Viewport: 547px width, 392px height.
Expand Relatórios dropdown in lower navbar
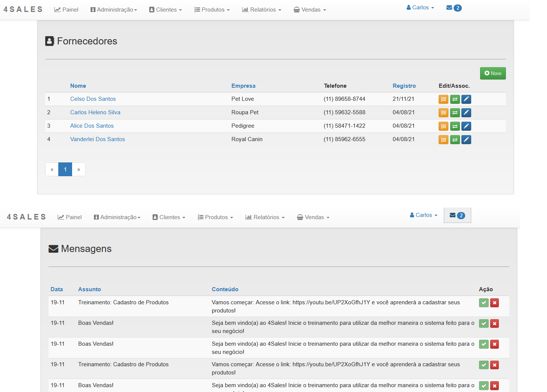[265, 217]
